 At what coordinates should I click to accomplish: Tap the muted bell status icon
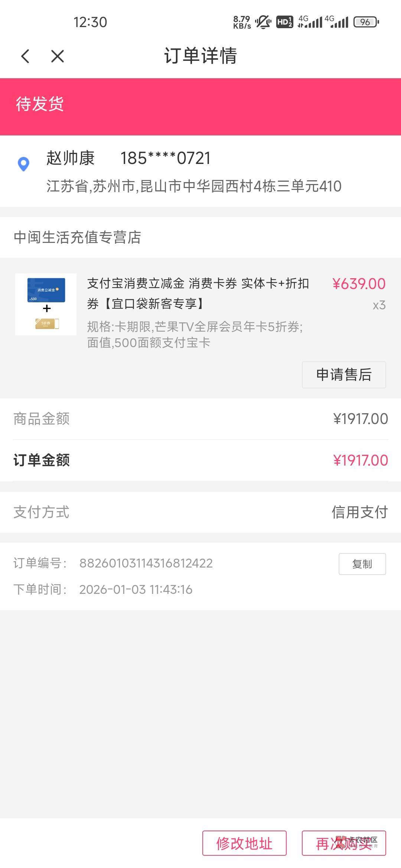point(263,22)
